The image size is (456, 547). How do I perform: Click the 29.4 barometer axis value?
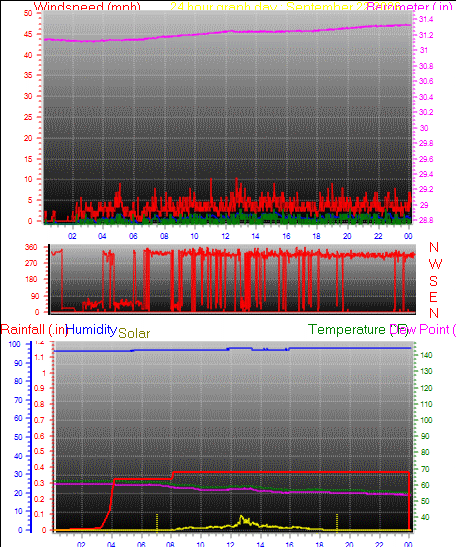(x=426, y=174)
